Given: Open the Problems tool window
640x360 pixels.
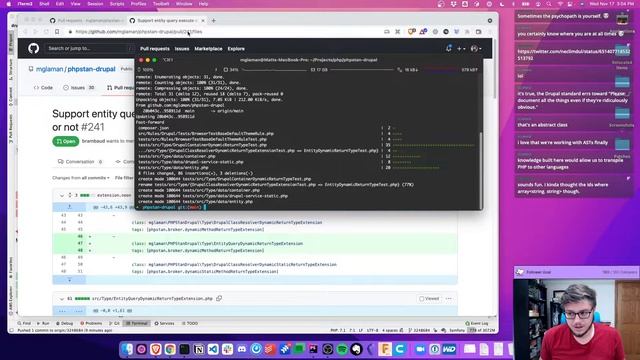Looking at the screenshot, I should coord(91,323).
